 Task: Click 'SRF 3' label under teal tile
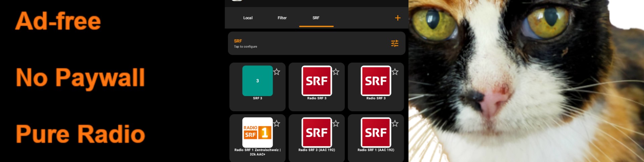pos(258,98)
